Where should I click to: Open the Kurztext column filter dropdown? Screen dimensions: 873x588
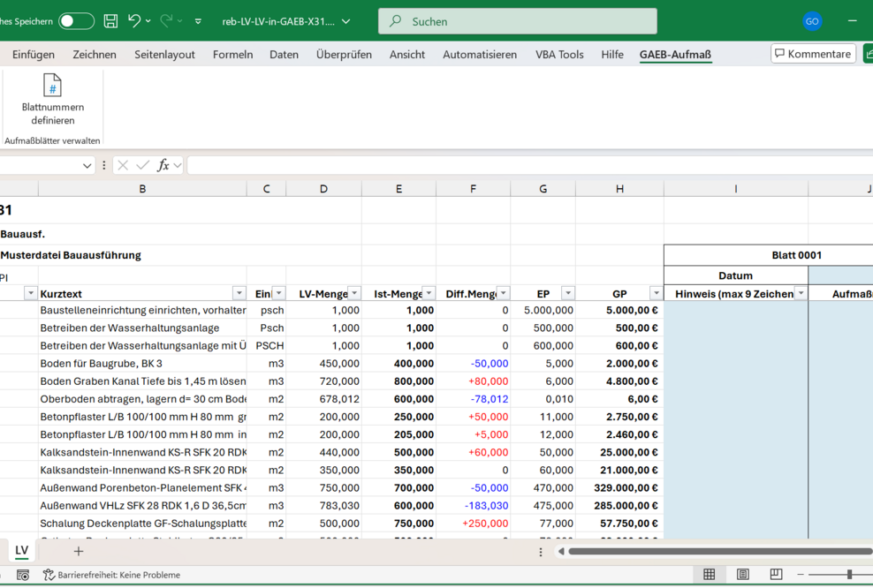[239, 293]
